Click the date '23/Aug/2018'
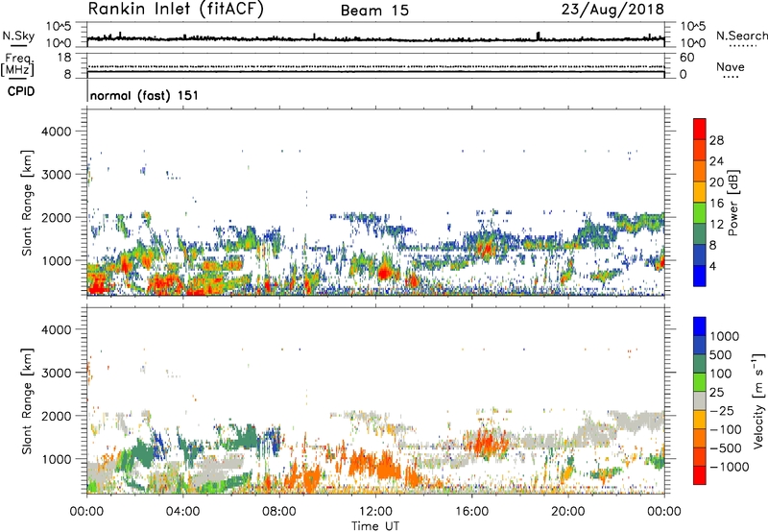Screen dimensions: 768x532 [612, 10]
